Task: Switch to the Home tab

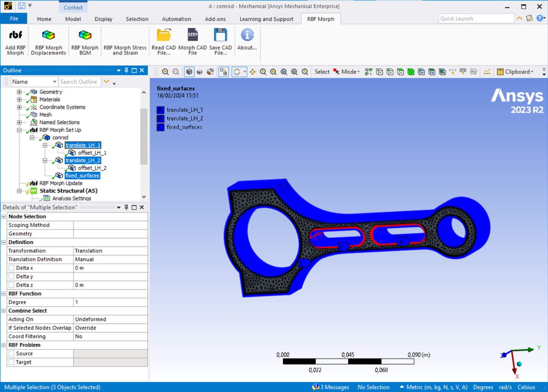Action: click(44, 19)
